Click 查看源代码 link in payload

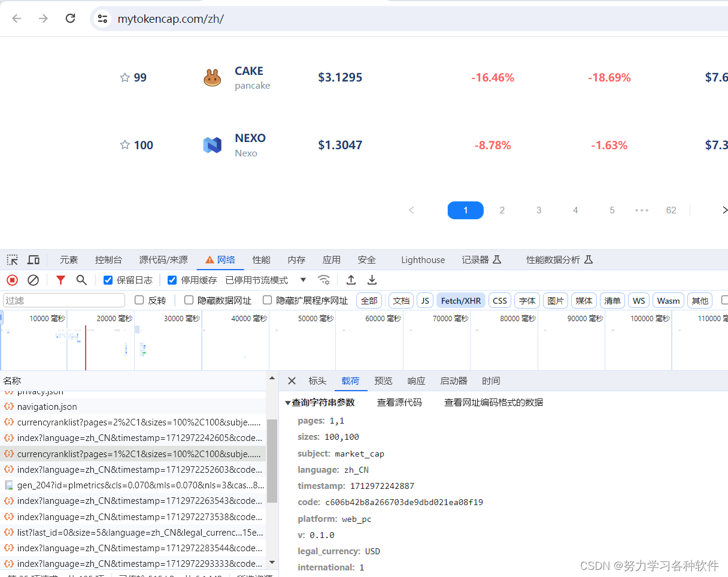(399, 403)
